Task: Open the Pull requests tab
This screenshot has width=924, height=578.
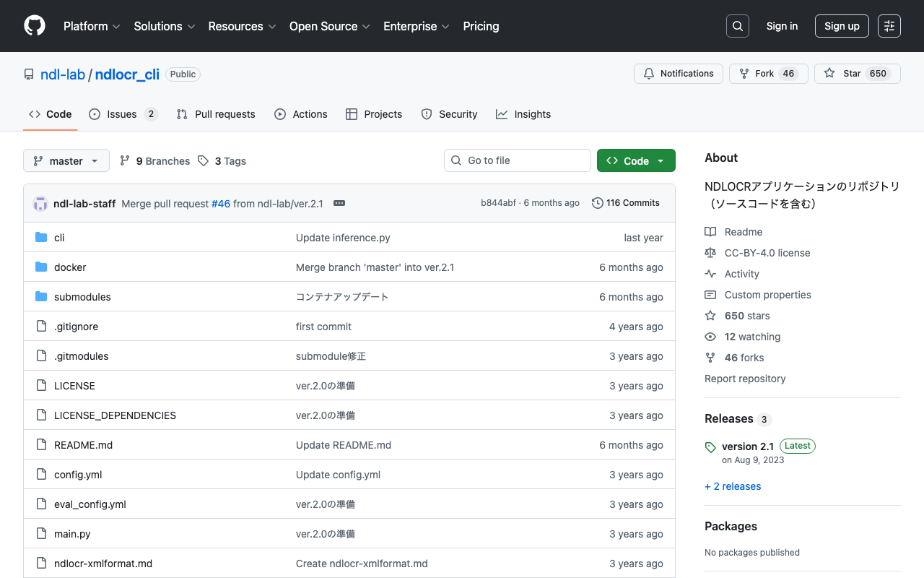Action: click(216, 114)
